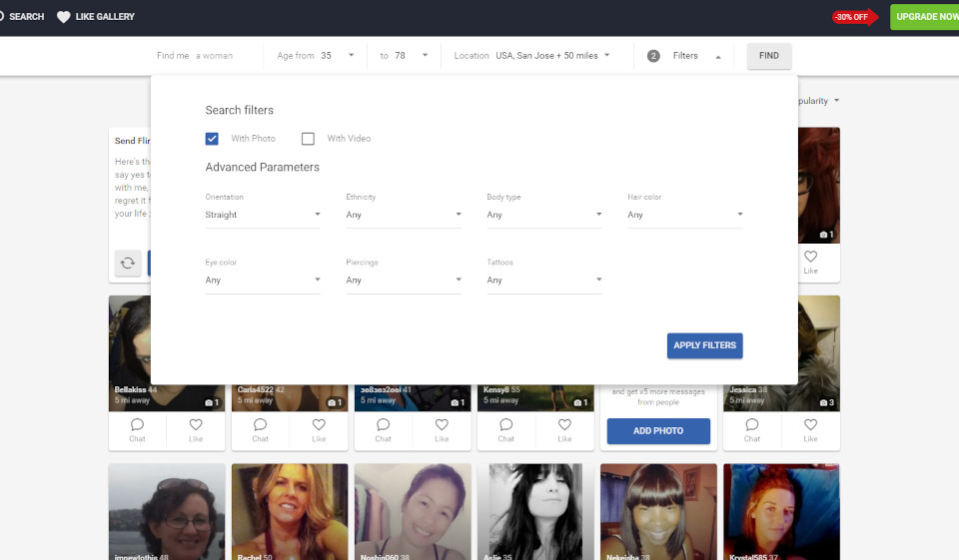Click the Like Gallery heart icon
Viewport: 959px width, 560px height.
click(x=64, y=17)
